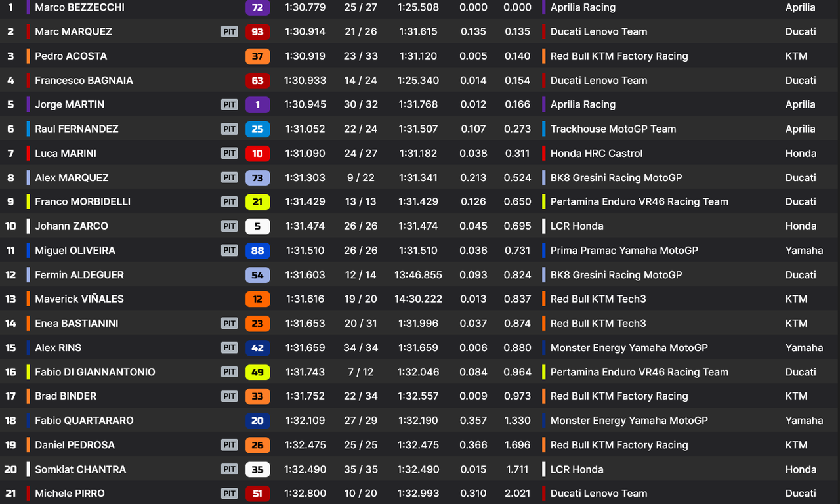Viewport: 840px width, 504px height.
Task: Select rider name Jorge MARTIN
Action: pyautogui.click(x=70, y=104)
